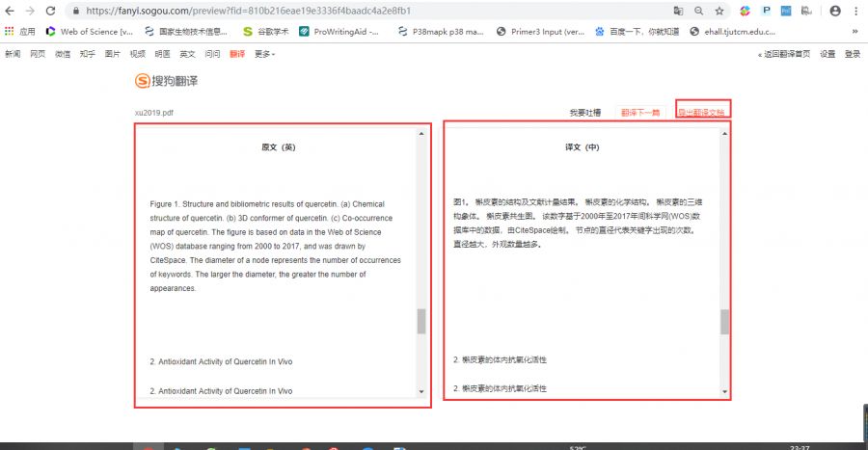This screenshot has height=450, width=868.
Task: Open the Chrome three-dot menu
Action: [x=855, y=11]
